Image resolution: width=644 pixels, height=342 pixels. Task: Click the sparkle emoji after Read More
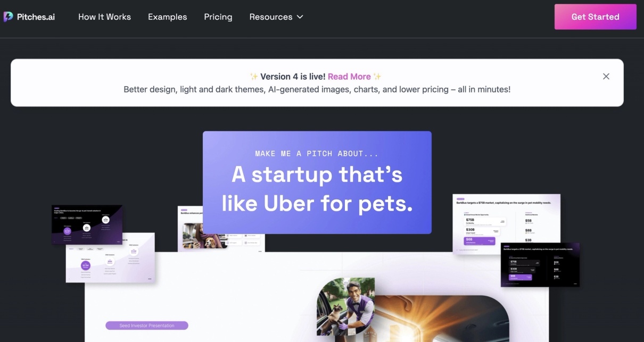tap(377, 77)
